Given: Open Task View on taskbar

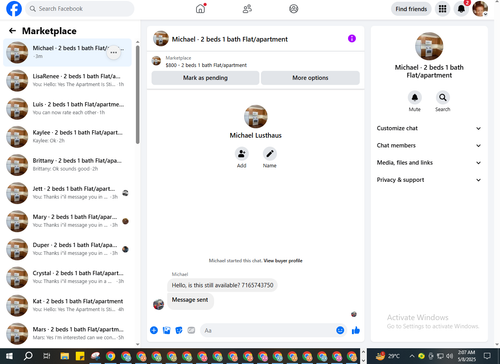Looking at the screenshot, I should [47, 356].
